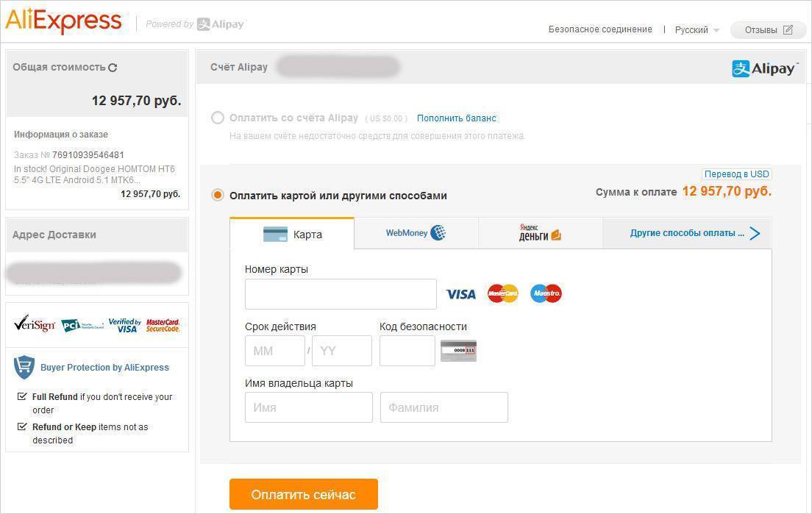The image size is (812, 514).
Task: Switch to the WebMoney payment tab
Action: point(416,233)
